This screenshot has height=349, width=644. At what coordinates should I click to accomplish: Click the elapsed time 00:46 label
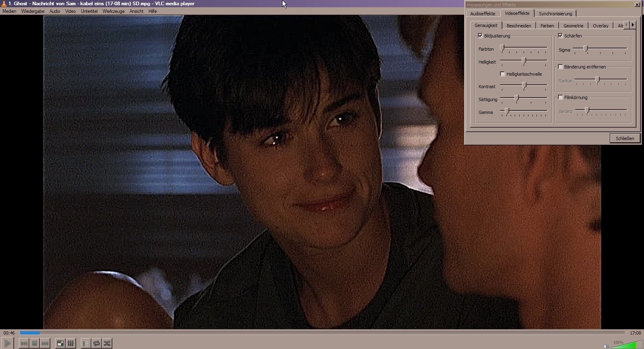point(9,333)
